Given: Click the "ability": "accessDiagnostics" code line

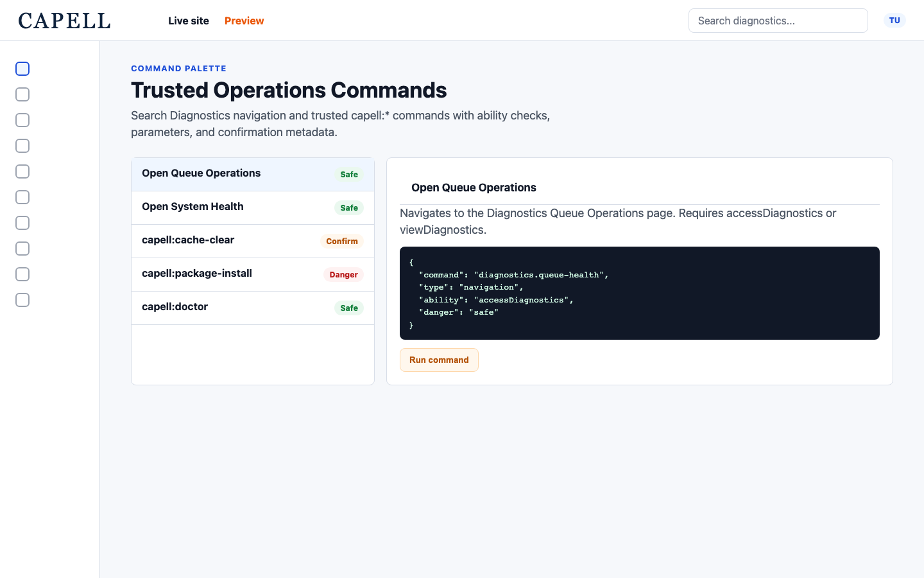Looking at the screenshot, I should (x=496, y=300).
